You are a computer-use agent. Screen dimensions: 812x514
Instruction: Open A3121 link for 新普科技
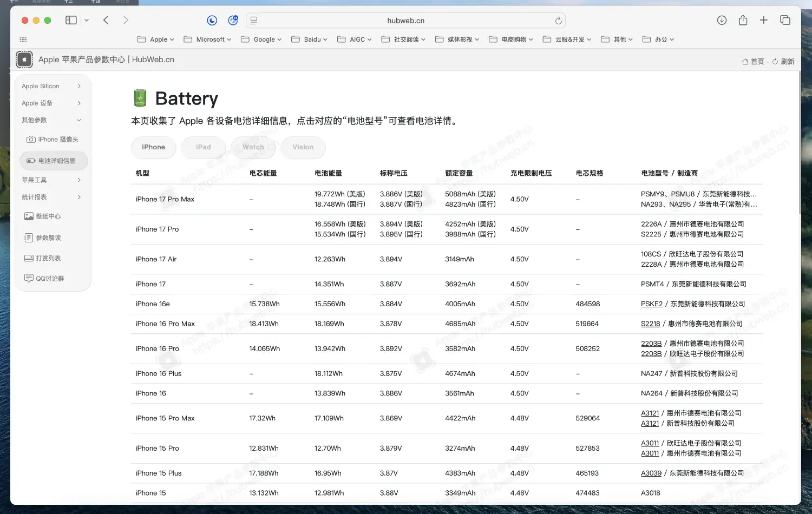[x=650, y=424]
